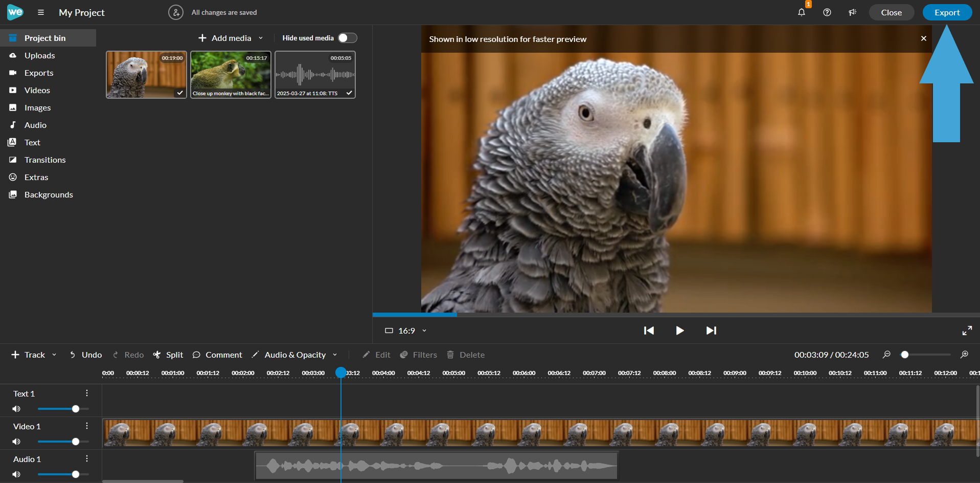Click Add media
Screen dimensions: 980x483
point(225,38)
